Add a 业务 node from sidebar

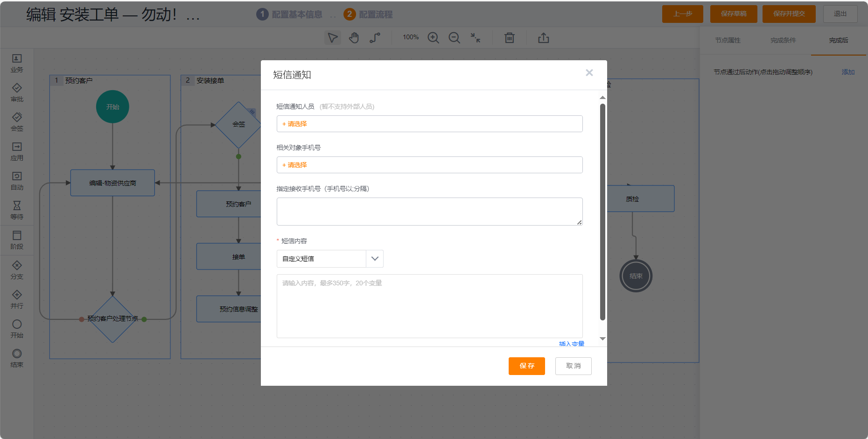(x=17, y=64)
